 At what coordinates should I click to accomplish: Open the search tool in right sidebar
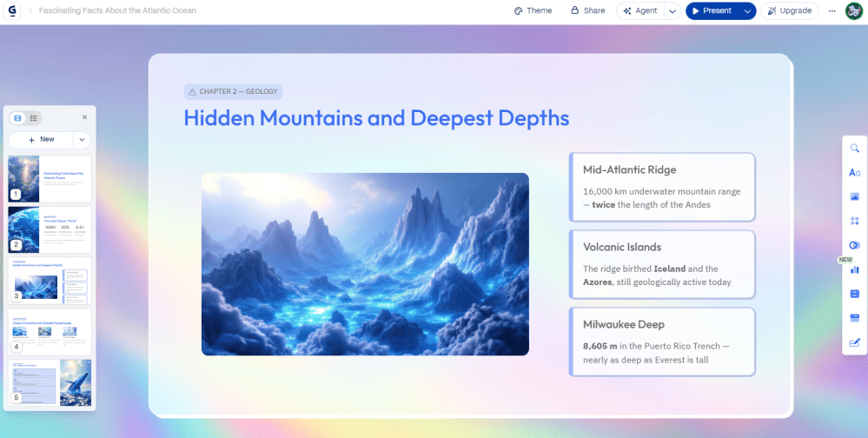click(x=855, y=149)
